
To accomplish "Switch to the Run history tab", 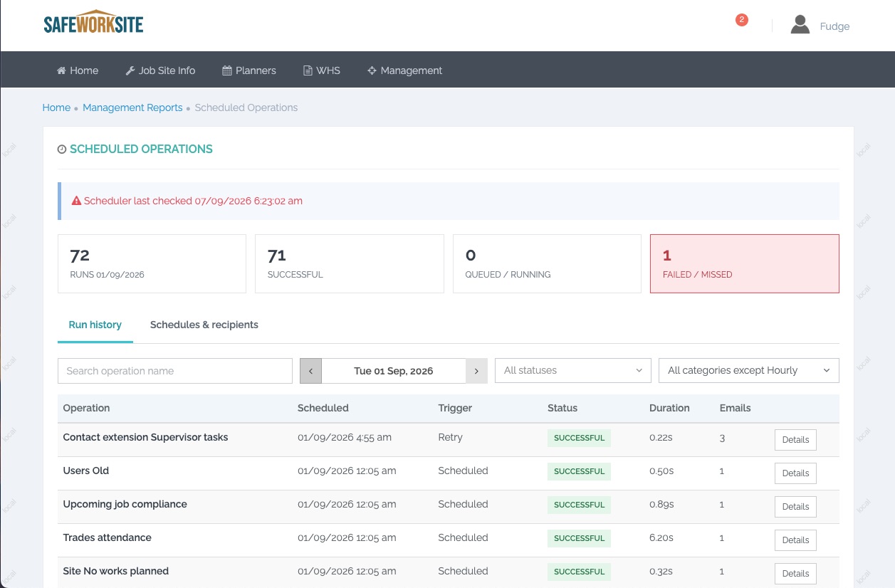I will [x=95, y=325].
